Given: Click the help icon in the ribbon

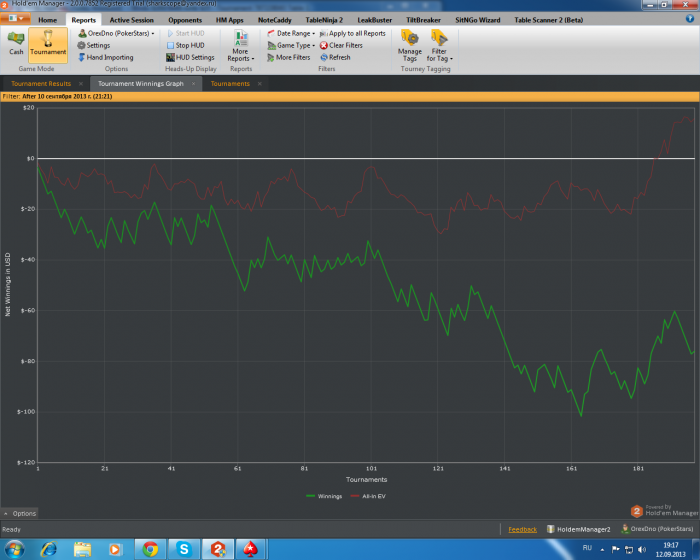Looking at the screenshot, I should coord(690,18).
